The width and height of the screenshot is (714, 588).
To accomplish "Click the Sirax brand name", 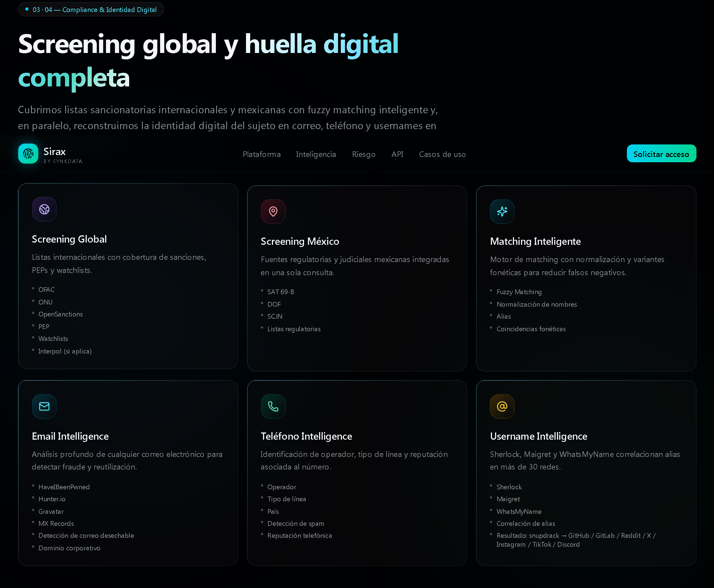I will (x=55, y=151).
